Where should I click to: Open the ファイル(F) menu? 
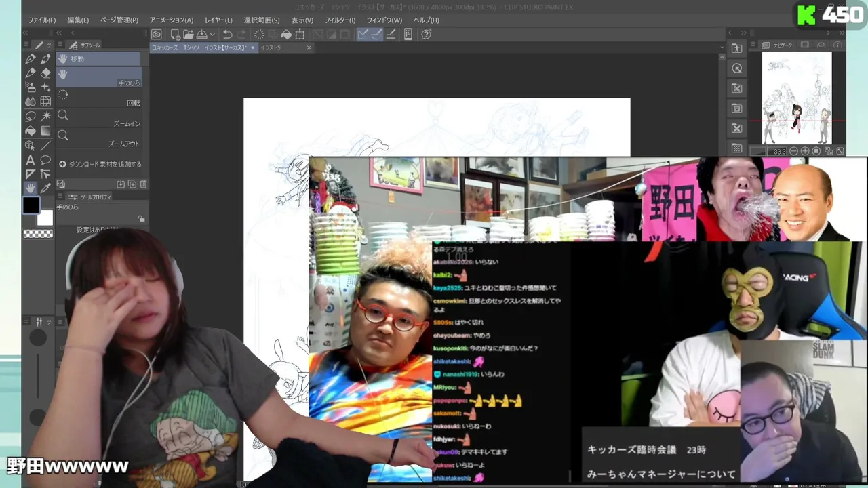point(42,20)
